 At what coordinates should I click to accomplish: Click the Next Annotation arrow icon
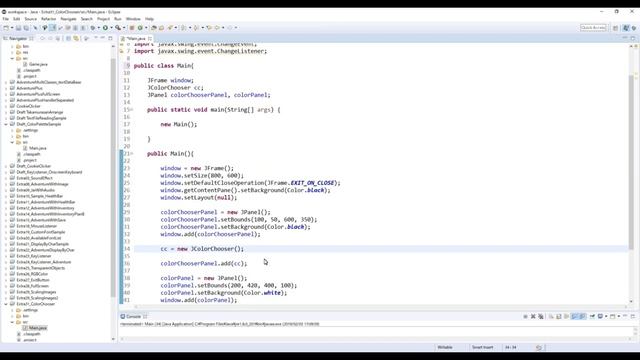184,28
